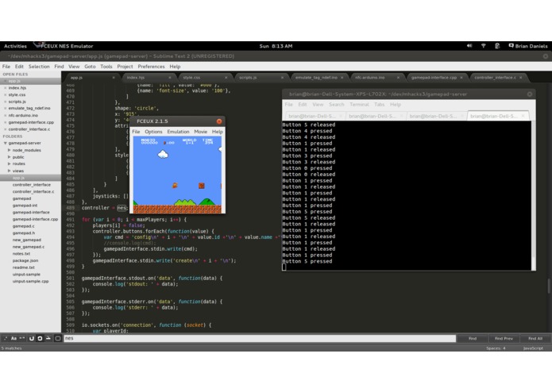The image size is (552, 392).
Task: Close the emulate_tag_ndef.ino editor tab
Action: (342, 78)
